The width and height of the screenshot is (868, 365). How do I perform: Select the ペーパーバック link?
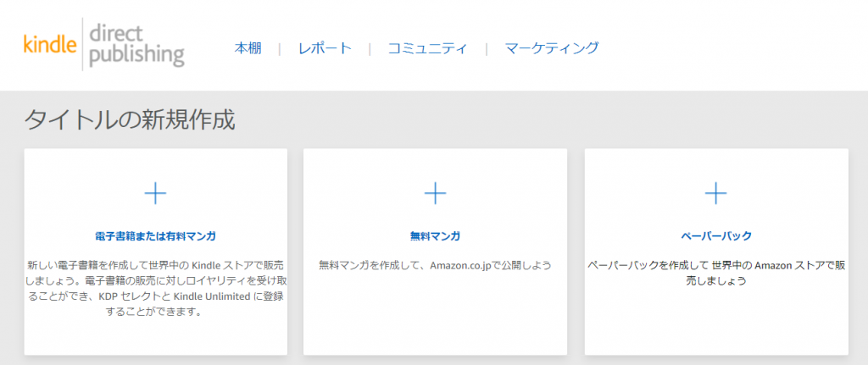point(716,236)
